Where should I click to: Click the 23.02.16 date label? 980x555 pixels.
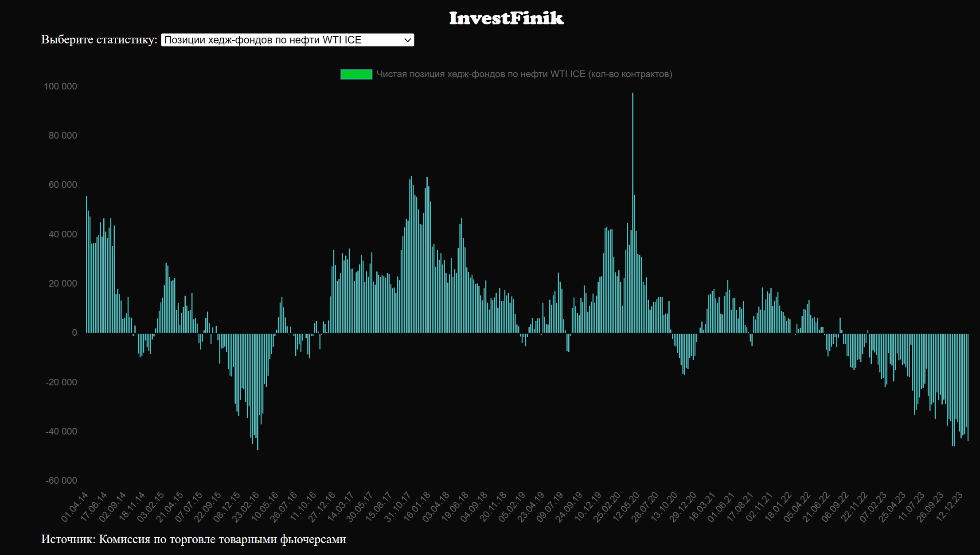(246, 506)
